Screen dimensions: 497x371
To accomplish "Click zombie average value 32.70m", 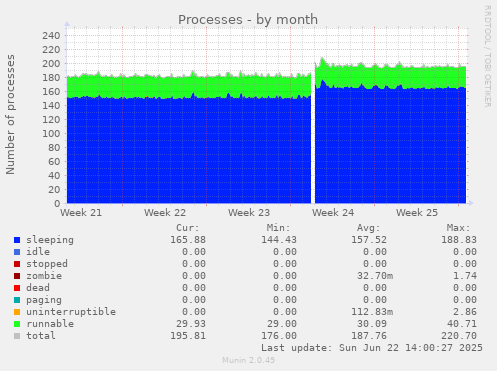I will pos(375,276).
